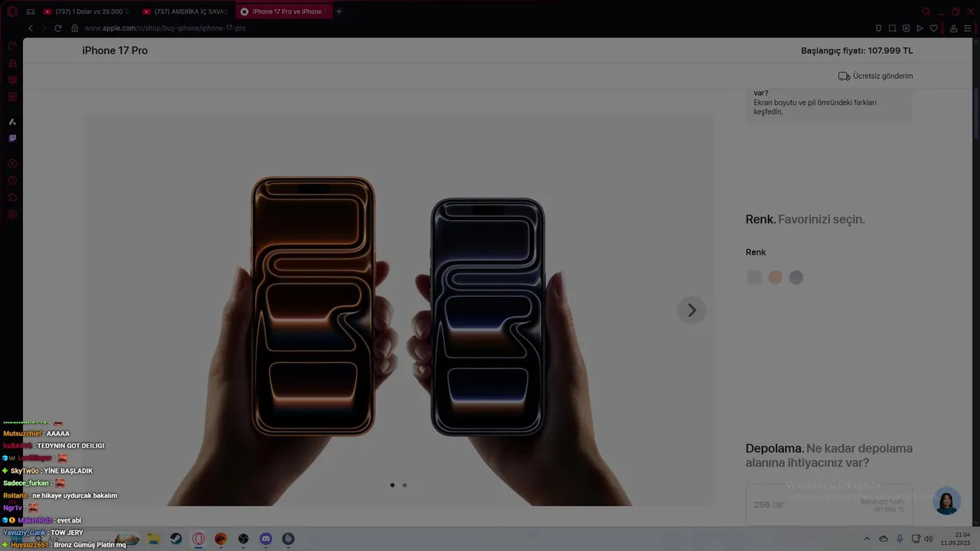Bookmark page with the heart icon
The height and width of the screenshot is (551, 980).
tap(933, 28)
